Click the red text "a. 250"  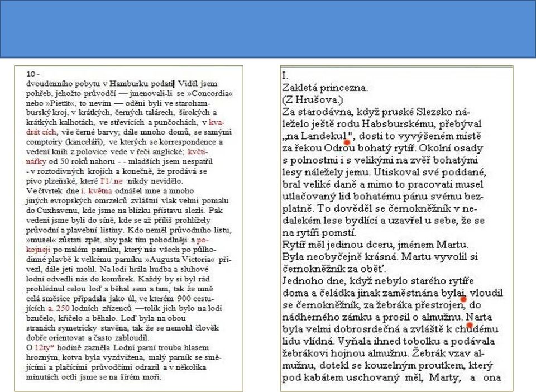point(59,309)
